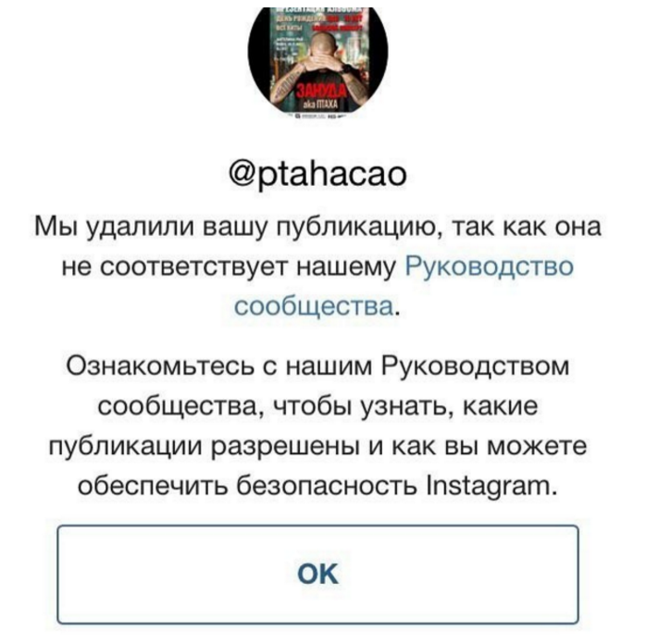Screen dimensions: 658x644
Task: Tap the circular profile picture
Action: 317,61
